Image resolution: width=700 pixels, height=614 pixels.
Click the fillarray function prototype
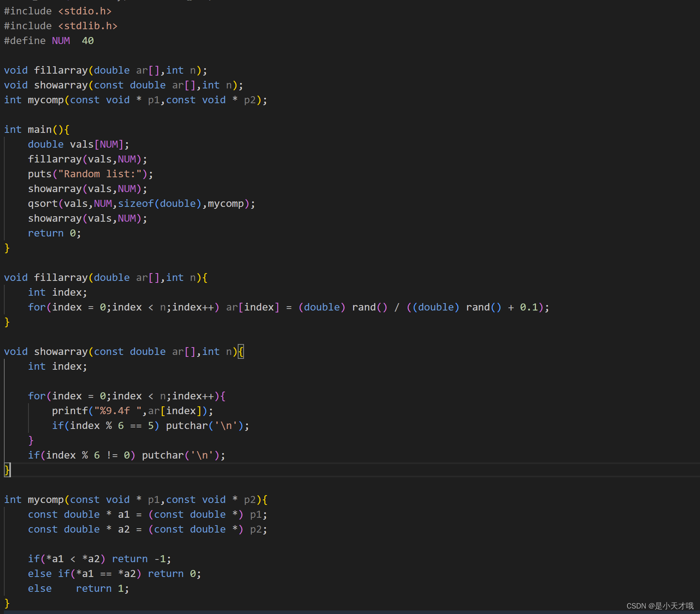pos(105,70)
